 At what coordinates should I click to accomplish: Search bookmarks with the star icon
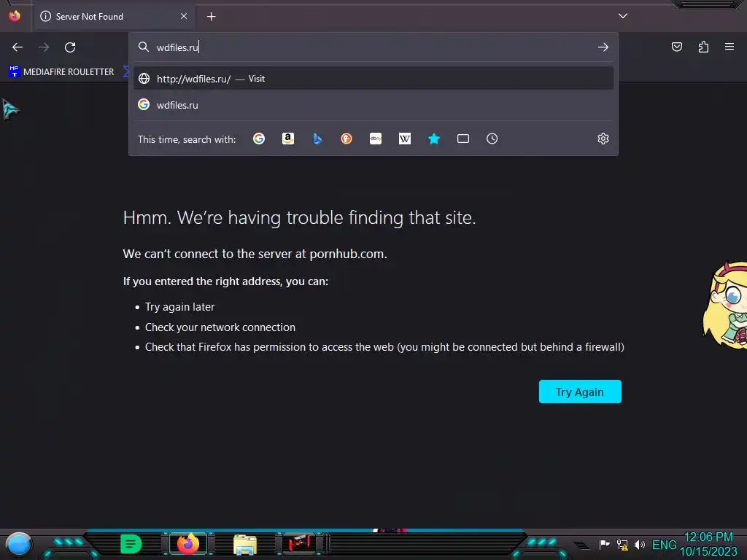pos(434,139)
